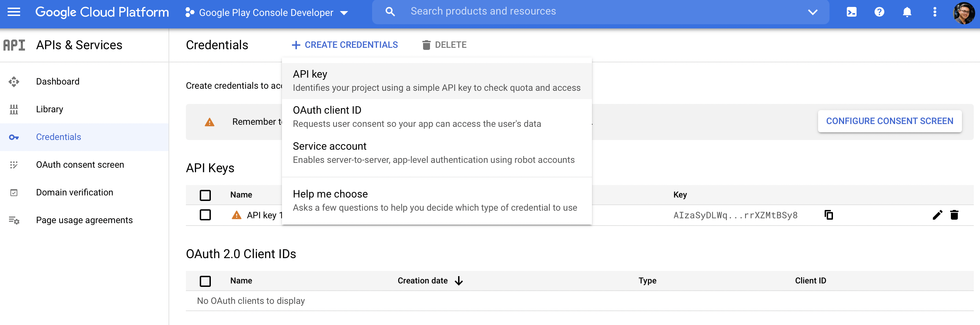
Task: Open the Help question mark icon
Action: pos(879,12)
